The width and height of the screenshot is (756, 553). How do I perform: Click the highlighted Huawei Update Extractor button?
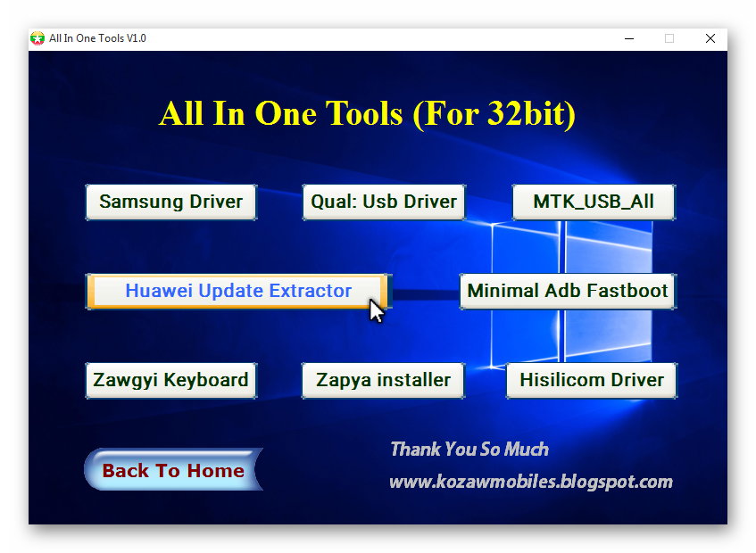pos(237,291)
